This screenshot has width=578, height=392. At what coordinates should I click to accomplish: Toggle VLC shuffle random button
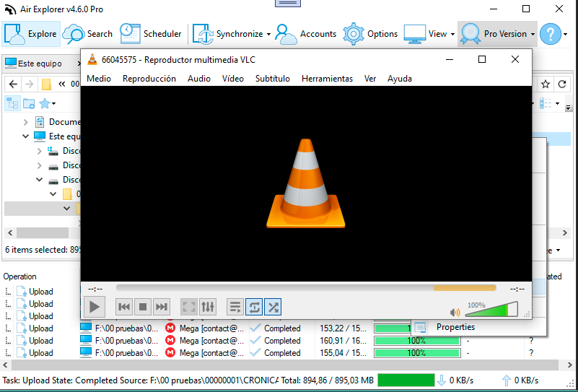click(273, 307)
